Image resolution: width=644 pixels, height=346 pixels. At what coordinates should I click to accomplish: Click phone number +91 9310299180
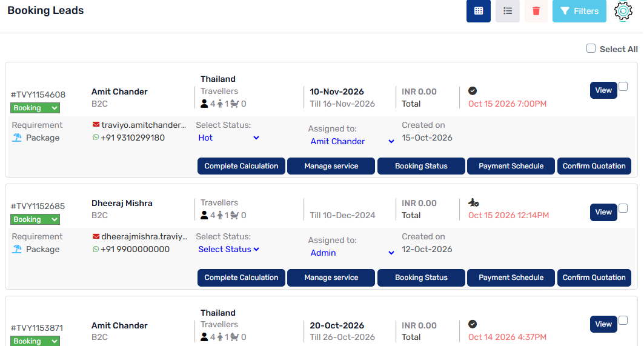[x=133, y=138]
